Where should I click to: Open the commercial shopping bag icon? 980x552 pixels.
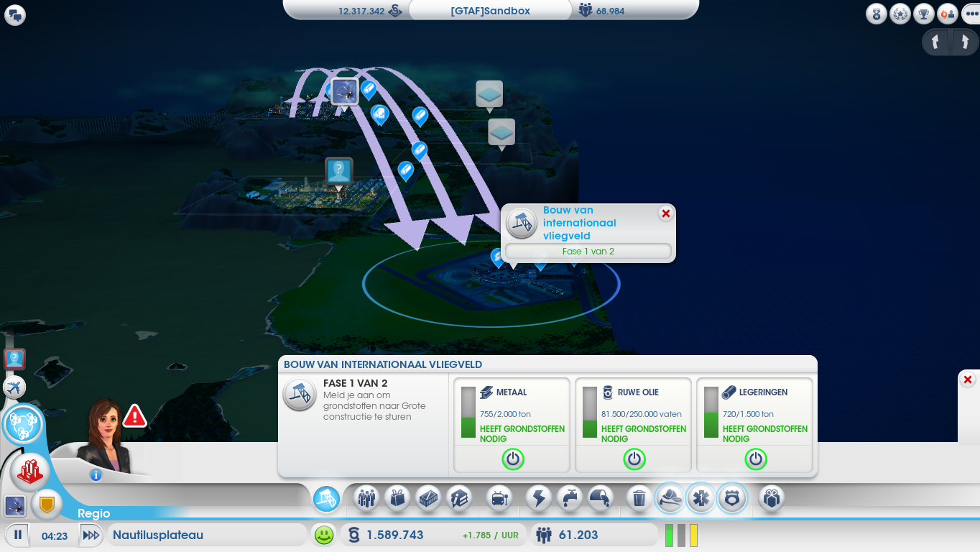(x=397, y=498)
